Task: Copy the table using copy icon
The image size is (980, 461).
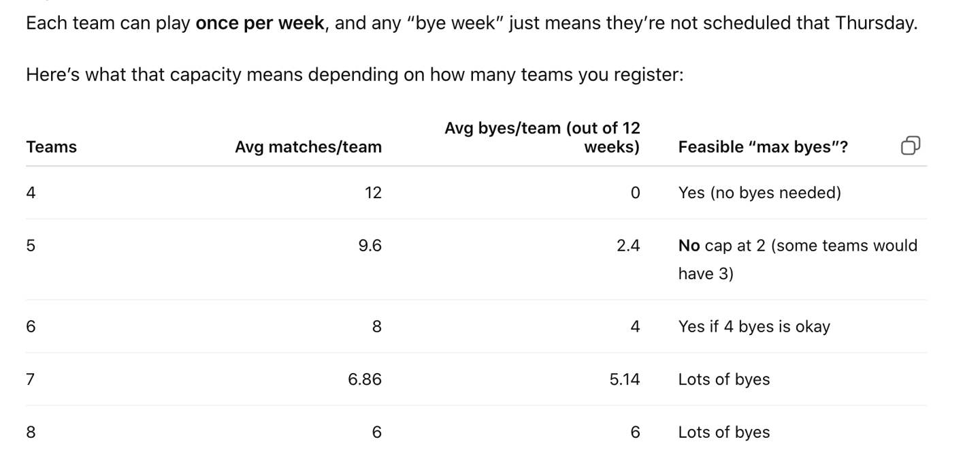Action: pyautogui.click(x=911, y=146)
